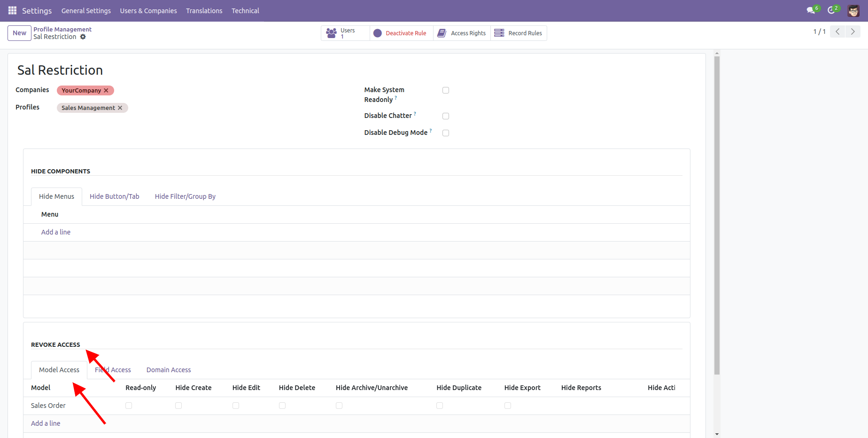Click the user avatar in top bar
This screenshot has height=438, width=868.
click(x=853, y=10)
